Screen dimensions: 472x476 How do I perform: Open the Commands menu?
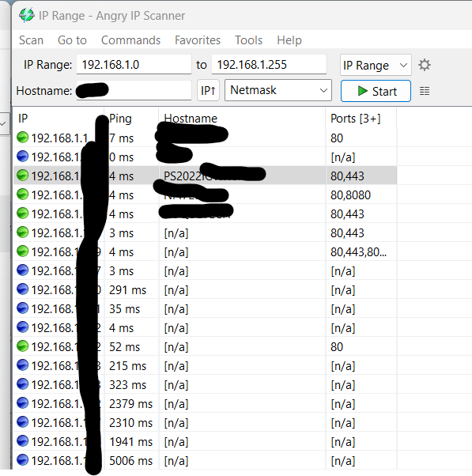pos(130,40)
